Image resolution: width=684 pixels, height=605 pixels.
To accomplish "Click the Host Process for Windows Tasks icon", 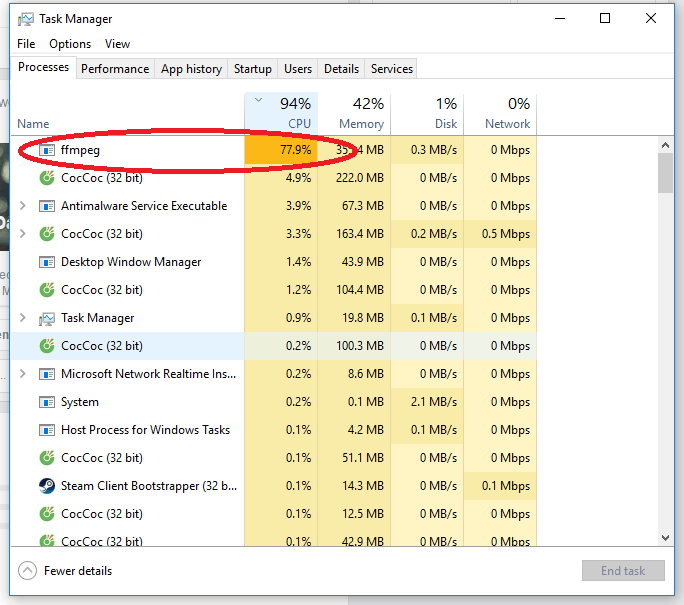I will point(46,430).
